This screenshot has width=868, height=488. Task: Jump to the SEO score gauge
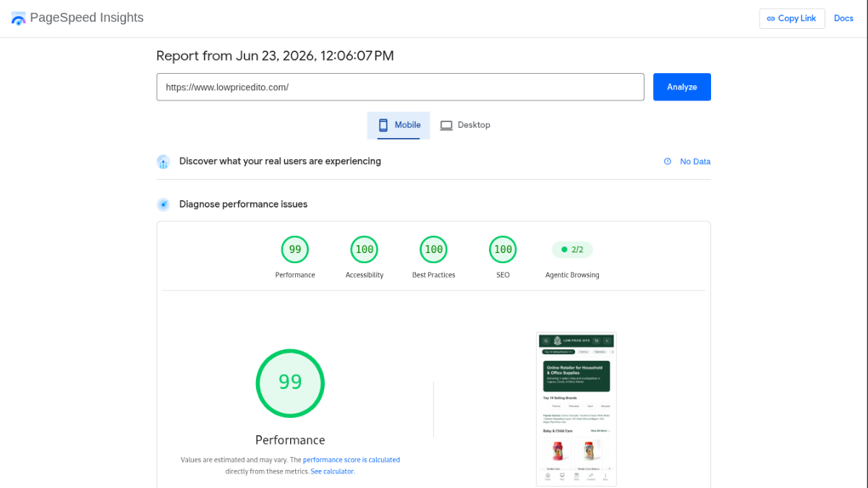pyautogui.click(x=503, y=249)
